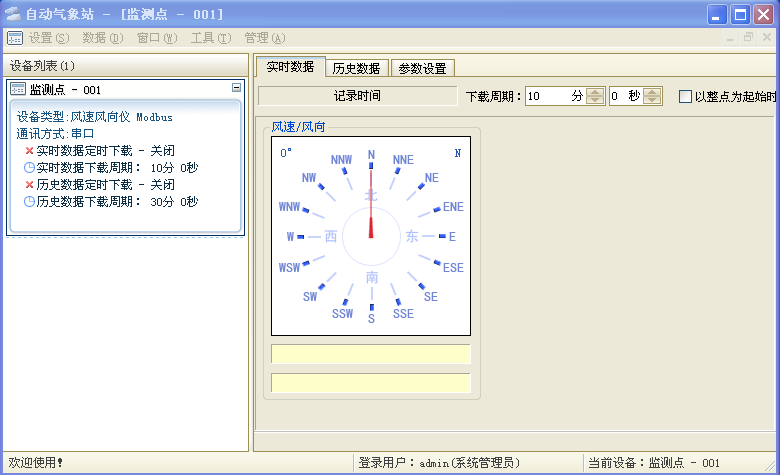
Task: Click the red X beside 历史数据定时下载
Action: 29,184
